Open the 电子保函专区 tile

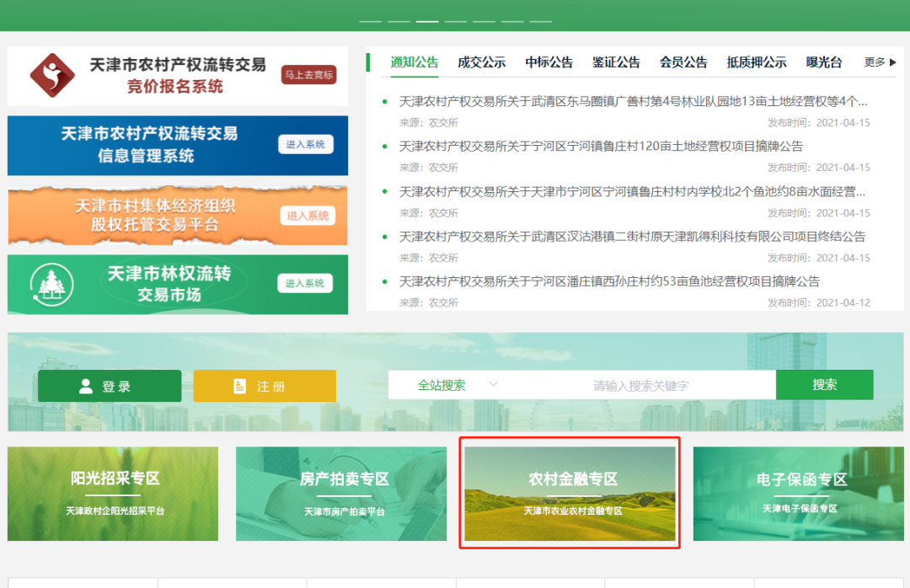800,493
